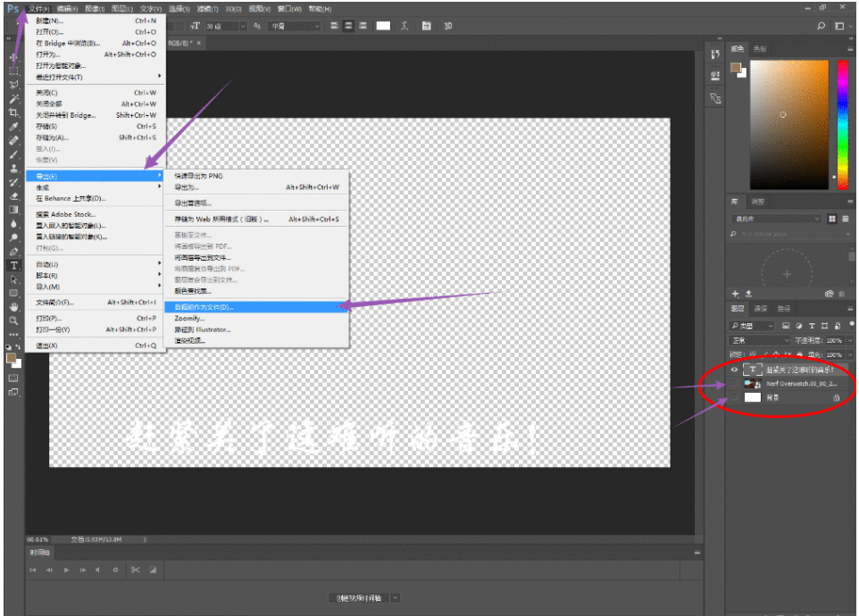Select the Hand tool
The image size is (859, 616).
[x=13, y=306]
